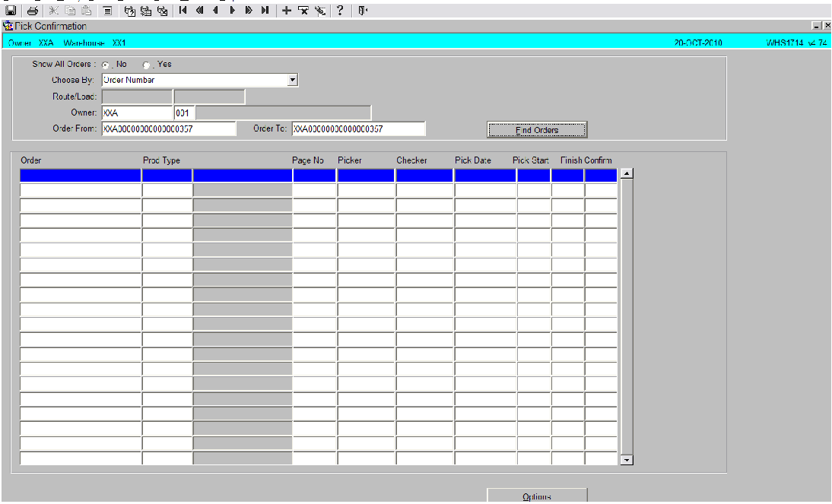This screenshot has width=832, height=504.
Task: Click the previous record arrow icon
Action: tap(215, 10)
